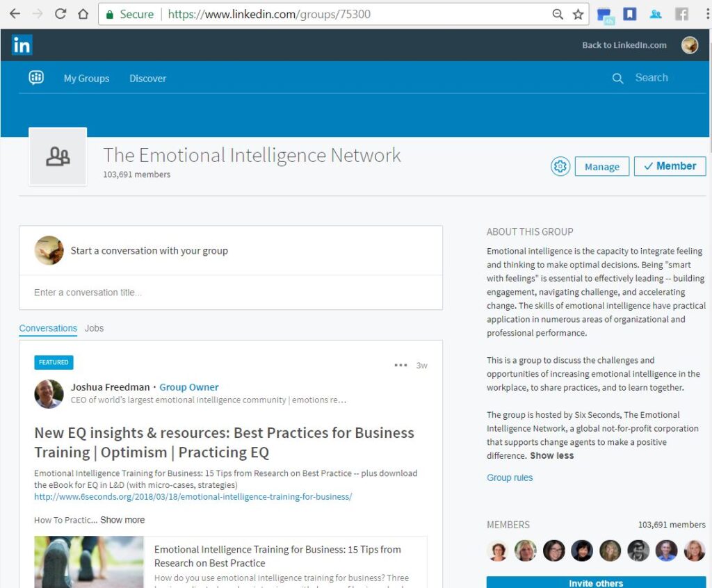The height and width of the screenshot is (588, 712).
Task: Open the Group rules link
Action: point(510,477)
